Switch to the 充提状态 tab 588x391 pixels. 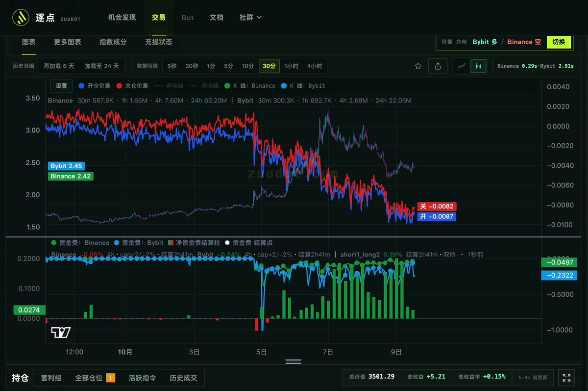click(159, 42)
